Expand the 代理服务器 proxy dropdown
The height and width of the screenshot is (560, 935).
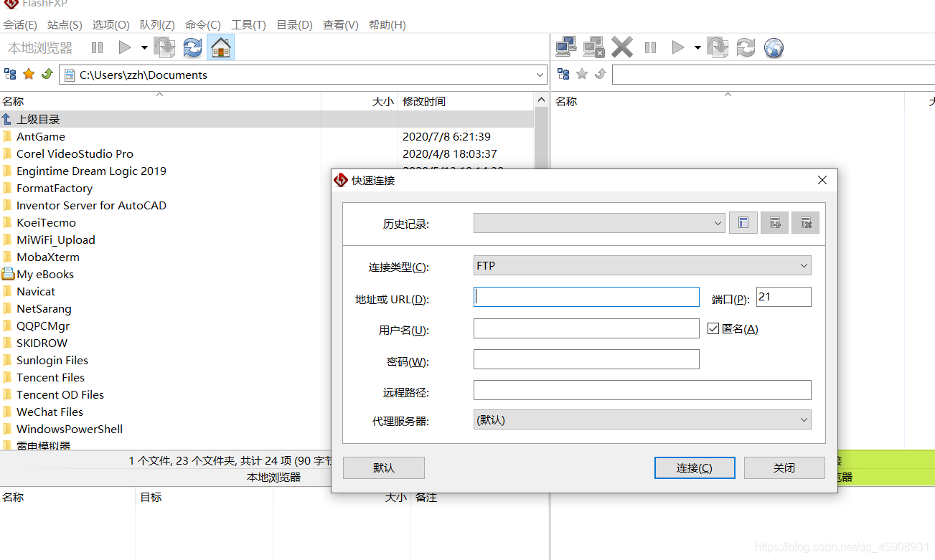[642, 419]
